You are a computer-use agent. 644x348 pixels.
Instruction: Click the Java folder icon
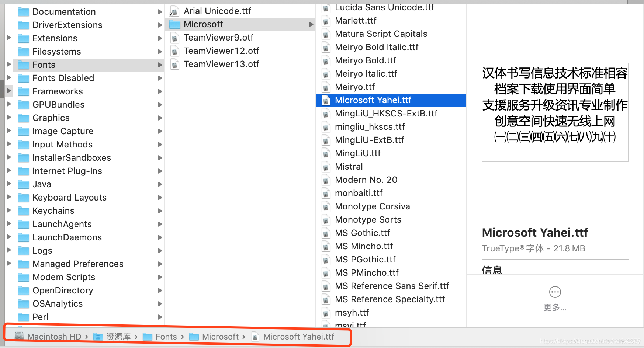click(24, 184)
